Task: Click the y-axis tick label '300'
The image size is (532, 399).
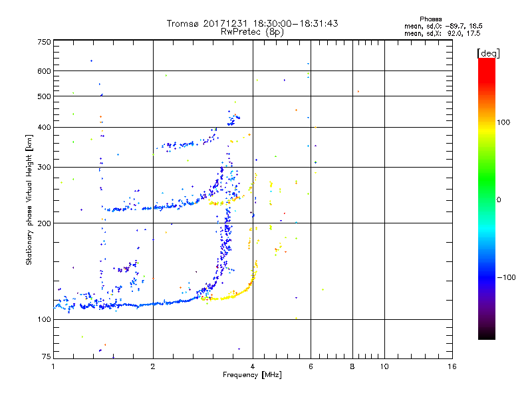Action: pos(44,168)
